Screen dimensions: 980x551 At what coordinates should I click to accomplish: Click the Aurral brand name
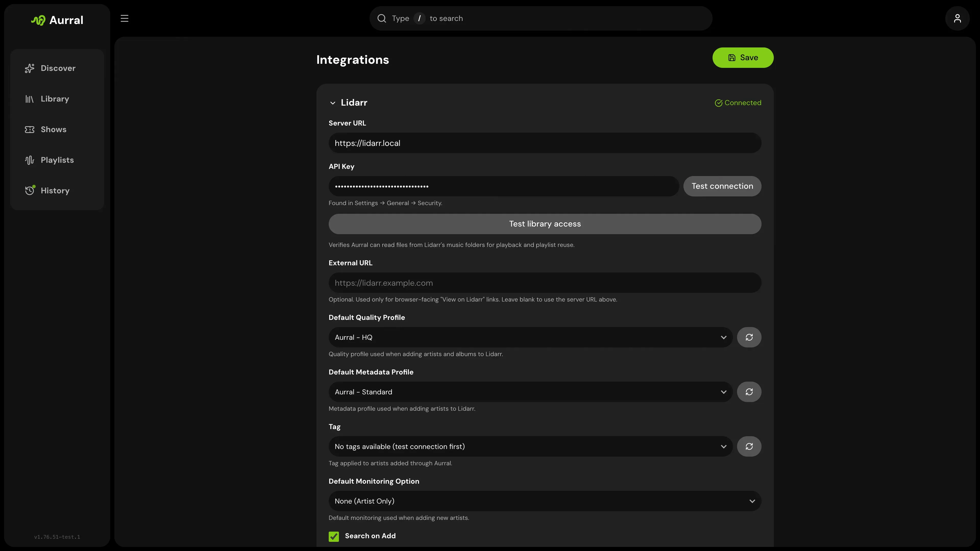[x=66, y=20]
